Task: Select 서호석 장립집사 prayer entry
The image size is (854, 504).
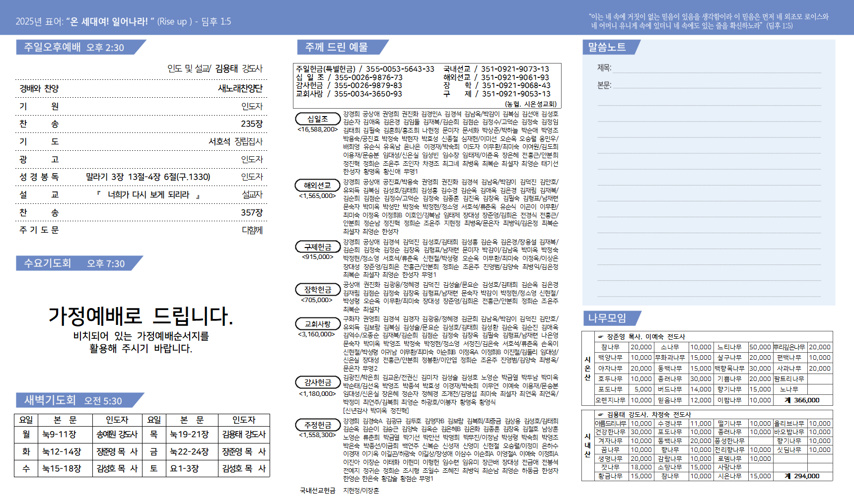Action: (x=235, y=141)
